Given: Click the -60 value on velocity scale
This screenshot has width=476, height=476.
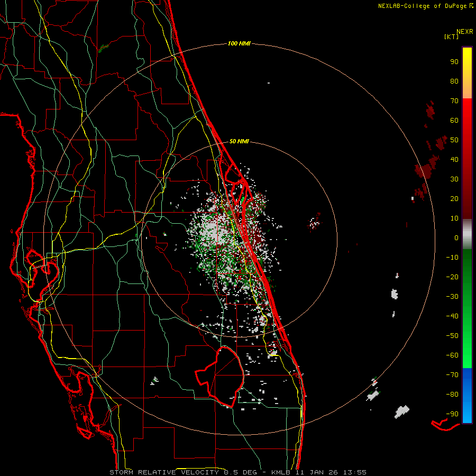Looking at the screenshot, I should pos(452,355).
